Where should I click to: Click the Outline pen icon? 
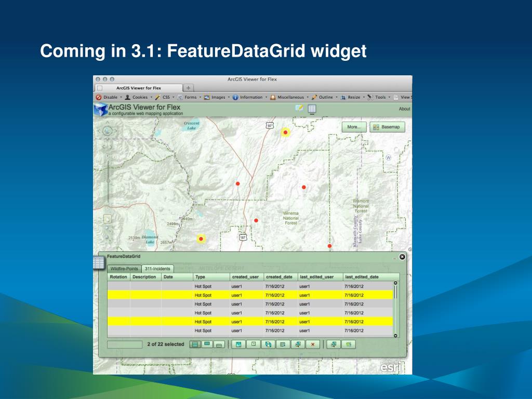tap(314, 97)
